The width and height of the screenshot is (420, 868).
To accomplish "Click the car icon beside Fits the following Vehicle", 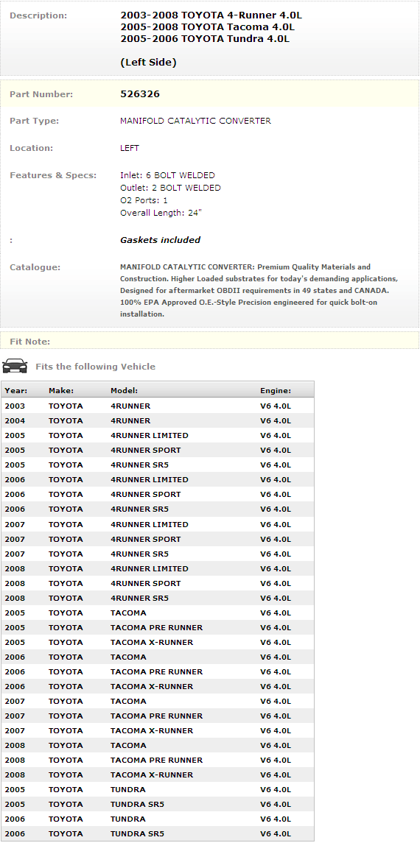I will pyautogui.click(x=15, y=366).
